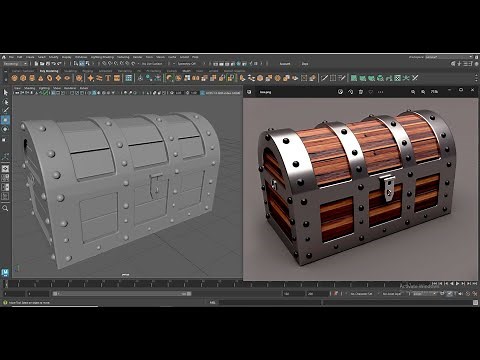Open the Modify menu

(53, 57)
